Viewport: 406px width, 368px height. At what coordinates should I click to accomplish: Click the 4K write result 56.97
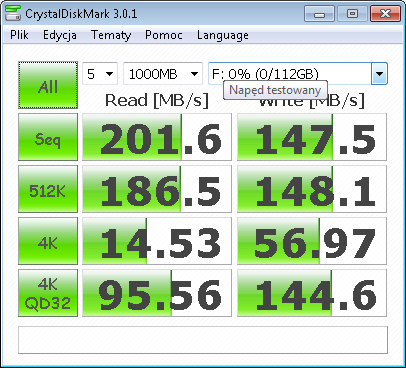pos(312,241)
